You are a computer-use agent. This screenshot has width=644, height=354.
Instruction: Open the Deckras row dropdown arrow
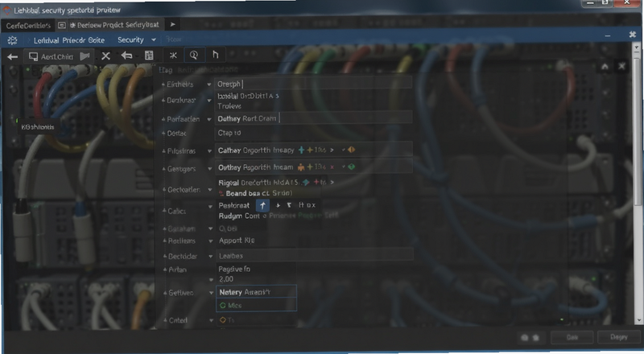pos(209,101)
